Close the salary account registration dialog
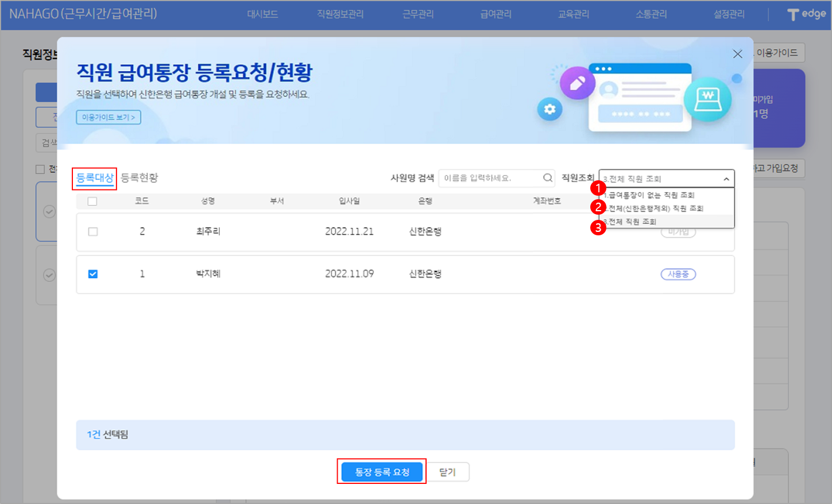The width and height of the screenshot is (832, 504). pos(738,54)
